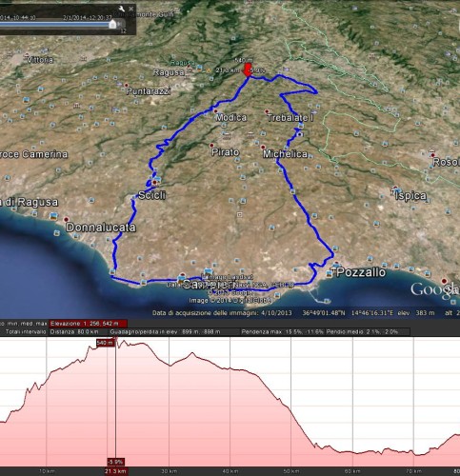The width and height of the screenshot is (460, 476).
Task: Click the Pozzallo place label
Action: 361,272
